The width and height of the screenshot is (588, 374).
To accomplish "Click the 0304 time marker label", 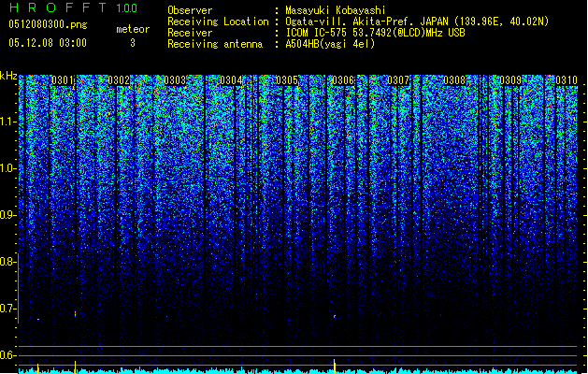I will tap(231, 80).
